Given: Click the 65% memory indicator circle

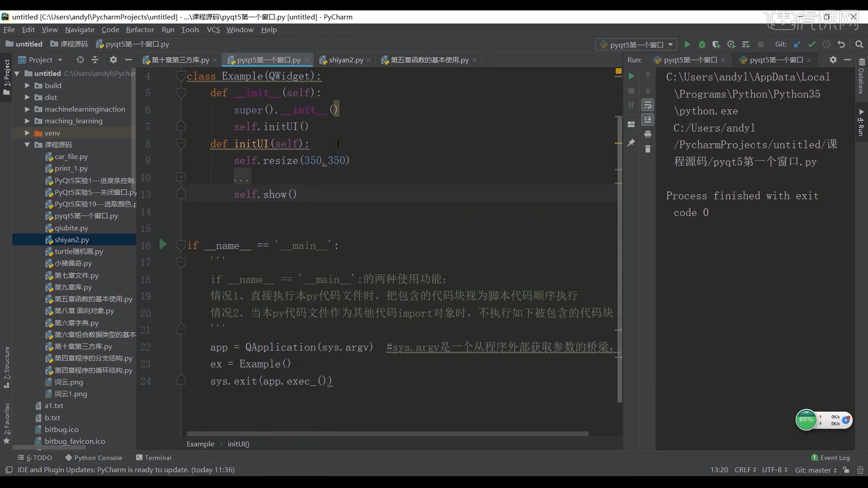Looking at the screenshot, I should tap(806, 420).
